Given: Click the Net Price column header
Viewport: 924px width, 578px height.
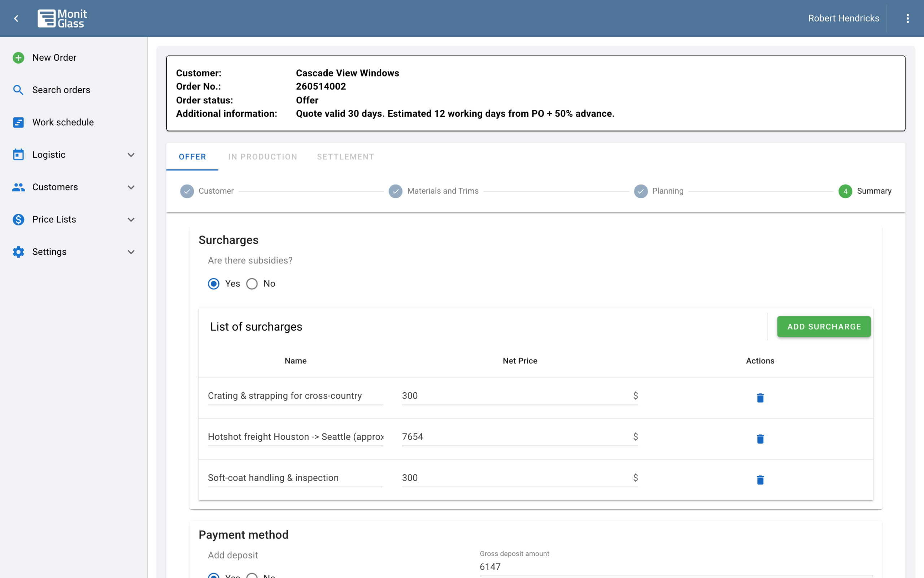Looking at the screenshot, I should [x=520, y=361].
